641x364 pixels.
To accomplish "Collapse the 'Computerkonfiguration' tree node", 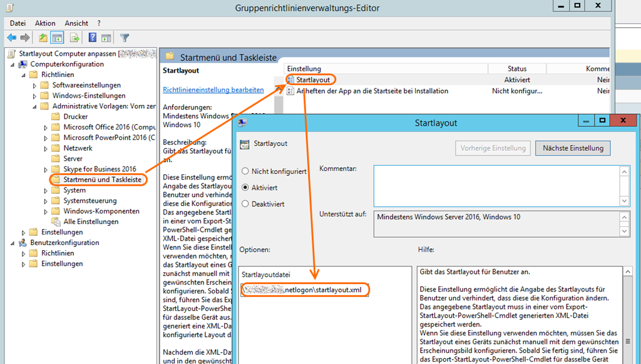I will 13,64.
